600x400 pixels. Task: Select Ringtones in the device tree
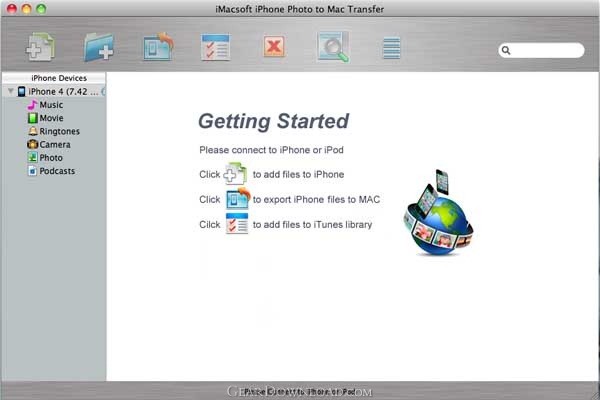click(x=59, y=131)
